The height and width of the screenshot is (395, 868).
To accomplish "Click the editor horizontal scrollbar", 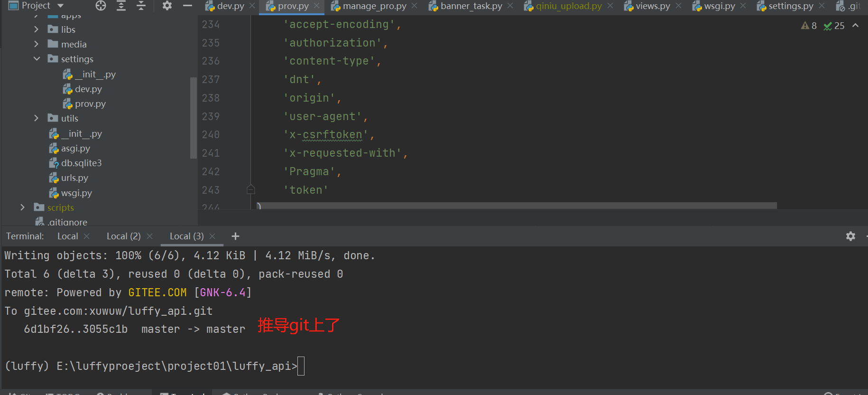I will tap(517, 206).
